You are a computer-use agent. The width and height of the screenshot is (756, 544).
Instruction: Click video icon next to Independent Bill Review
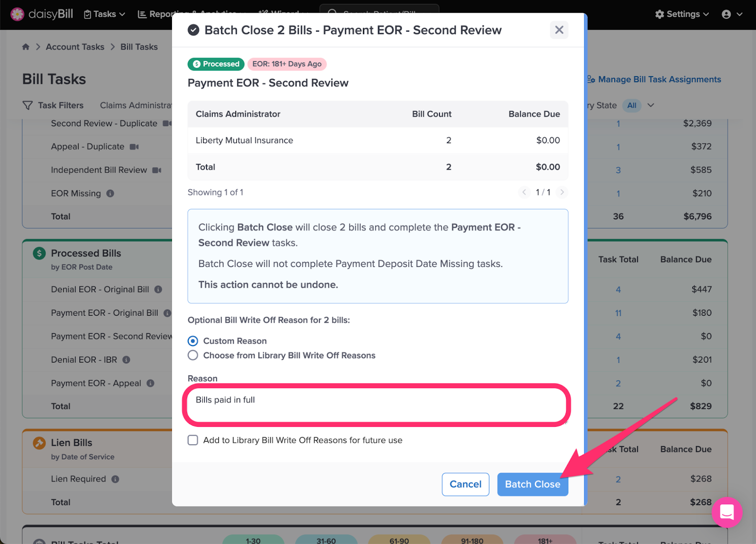tap(157, 170)
